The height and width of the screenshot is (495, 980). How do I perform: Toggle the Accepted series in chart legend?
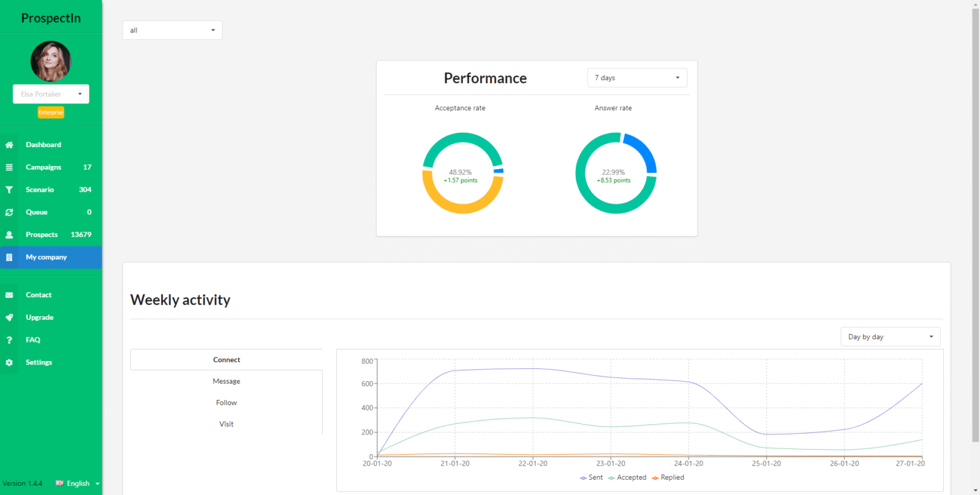[x=627, y=478]
